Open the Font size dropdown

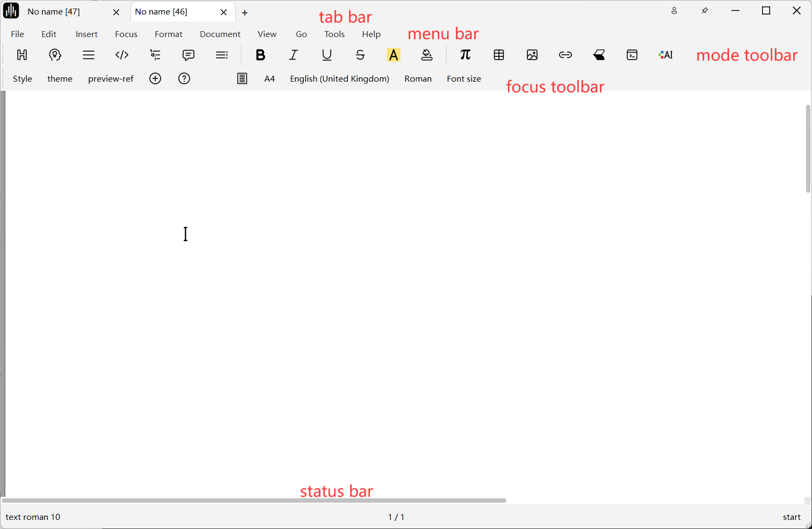[464, 78]
